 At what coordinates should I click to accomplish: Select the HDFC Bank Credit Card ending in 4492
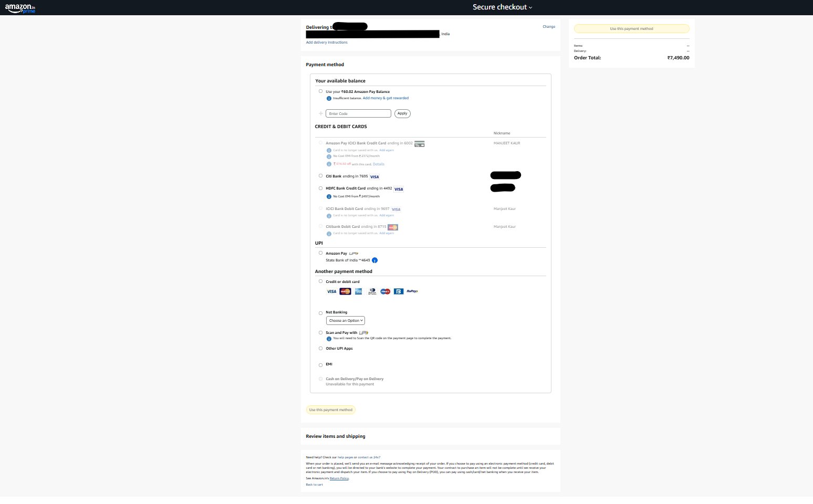click(320, 188)
